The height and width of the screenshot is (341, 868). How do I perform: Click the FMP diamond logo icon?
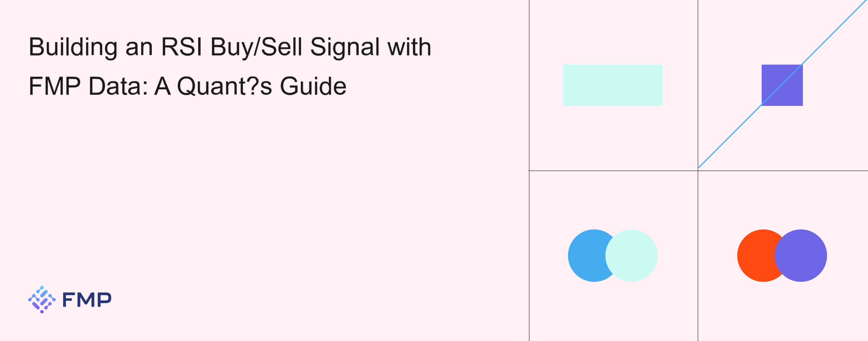coord(42,299)
